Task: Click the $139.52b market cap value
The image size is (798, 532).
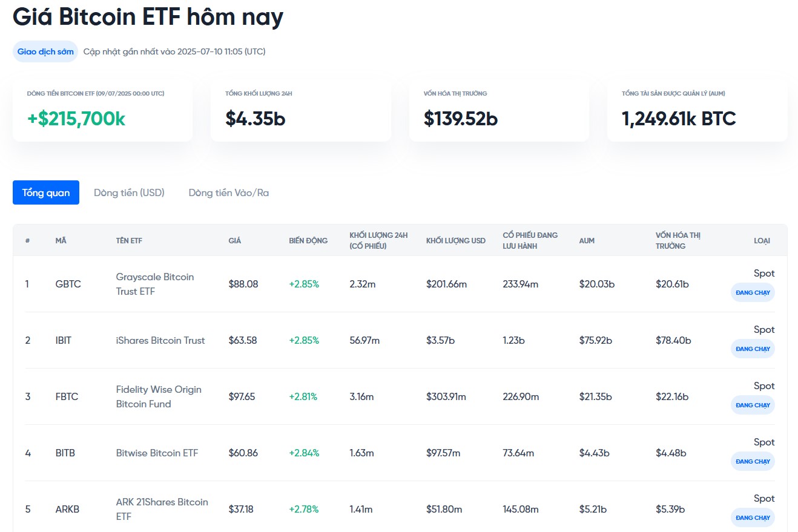Action: click(x=461, y=119)
